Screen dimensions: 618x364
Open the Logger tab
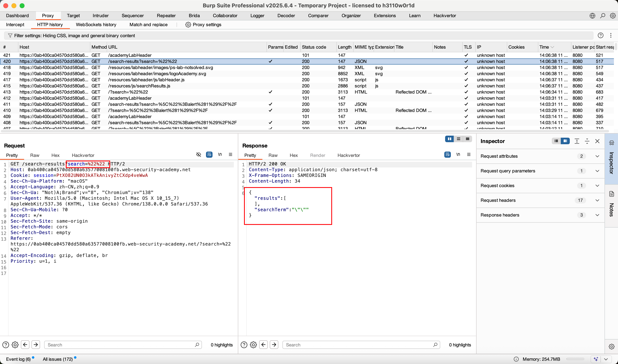pos(257,16)
